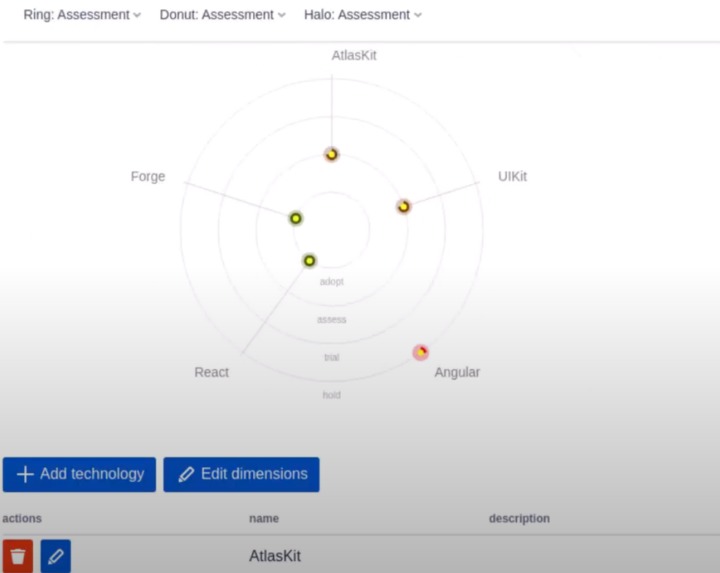Click the UIKit radar dot
Viewport: 720px width, 573px height.
[404, 207]
